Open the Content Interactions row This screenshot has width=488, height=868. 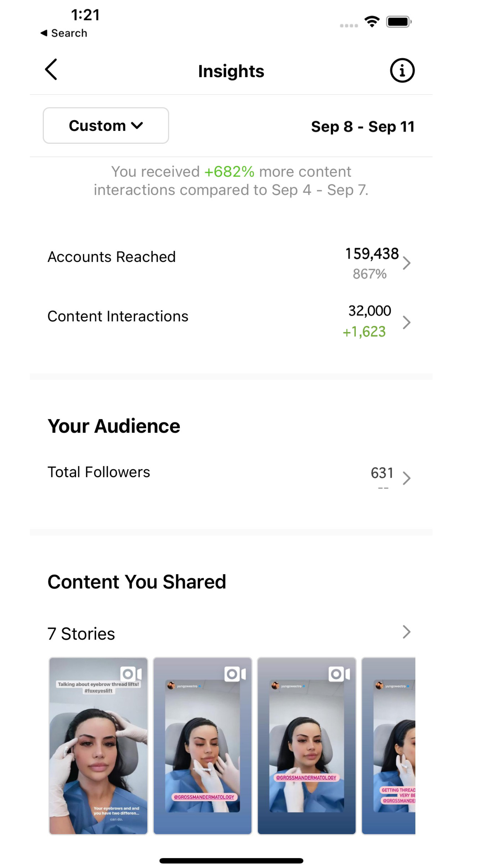[118, 316]
